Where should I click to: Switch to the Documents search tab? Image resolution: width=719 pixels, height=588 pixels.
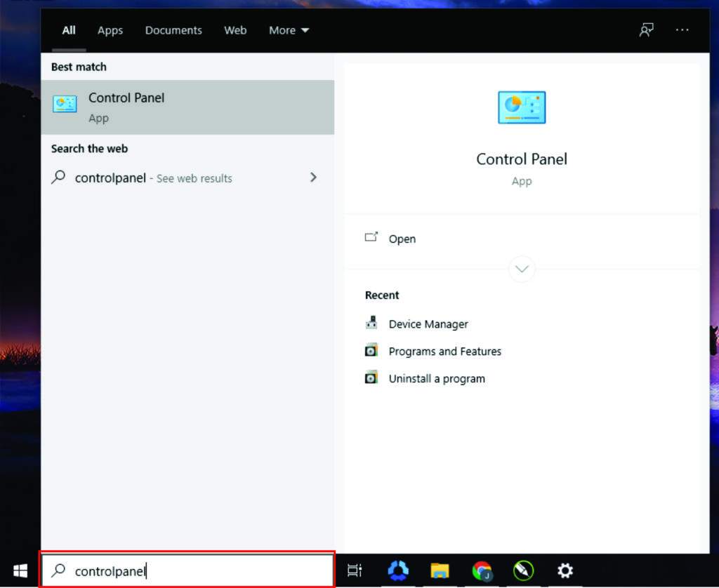(173, 30)
